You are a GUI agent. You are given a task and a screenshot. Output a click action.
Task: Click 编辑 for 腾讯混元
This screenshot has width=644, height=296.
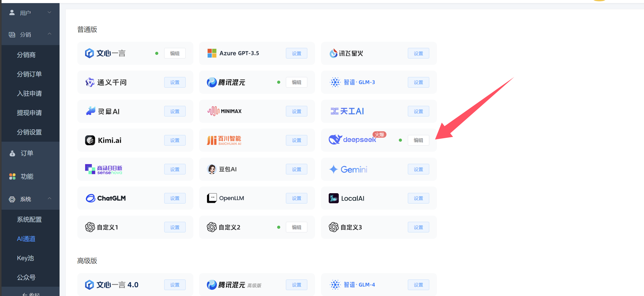point(296,82)
